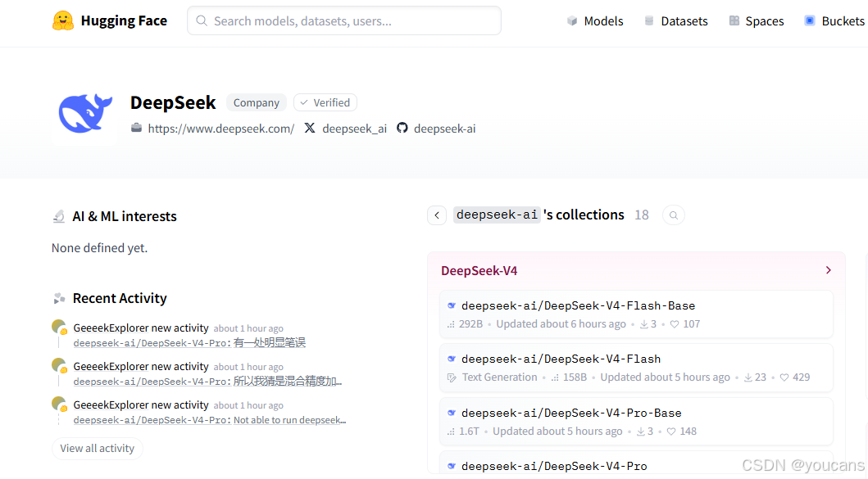
Task: Click the View all activity button
Action: pos(98,449)
